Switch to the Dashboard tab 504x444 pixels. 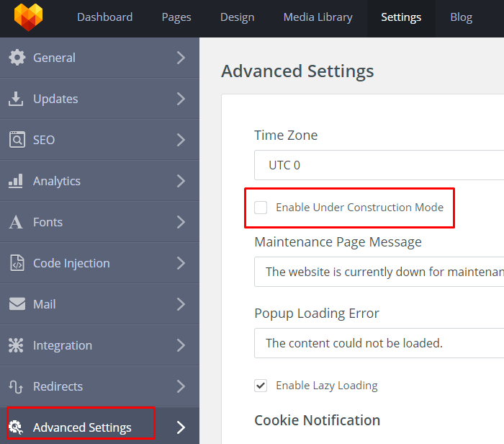coord(105,17)
